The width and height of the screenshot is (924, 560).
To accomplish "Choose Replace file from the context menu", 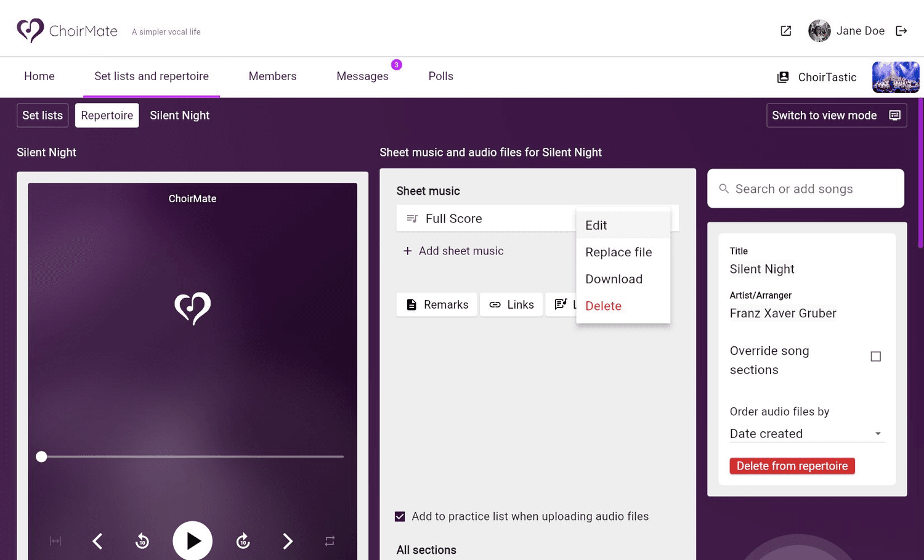I will 623,252.
